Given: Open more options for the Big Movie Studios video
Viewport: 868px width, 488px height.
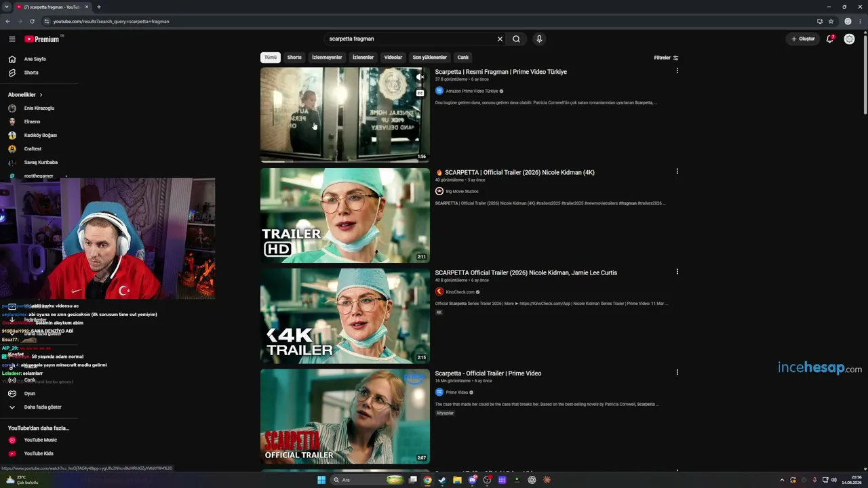Looking at the screenshot, I should pos(677,171).
